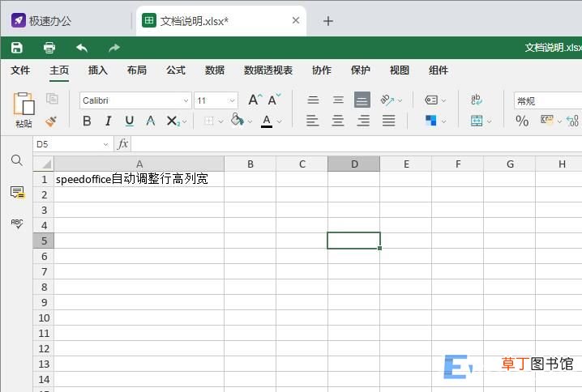Toggle bottom vertical alignment

tap(362, 100)
